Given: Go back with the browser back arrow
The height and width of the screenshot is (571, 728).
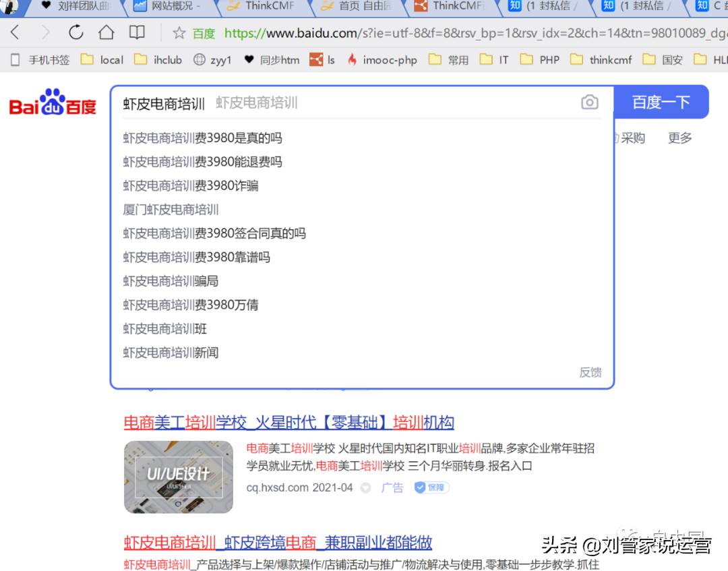Looking at the screenshot, I should [15, 32].
